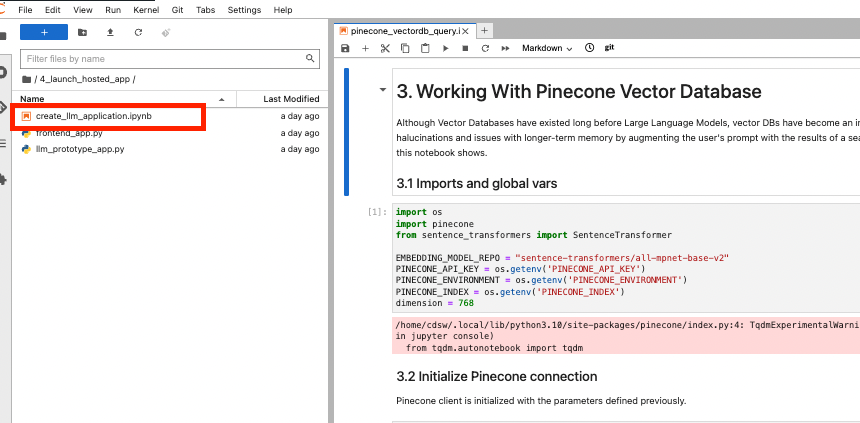Screen dimensions: 860x423
Task: Open the Settings menu
Action: [244, 10]
